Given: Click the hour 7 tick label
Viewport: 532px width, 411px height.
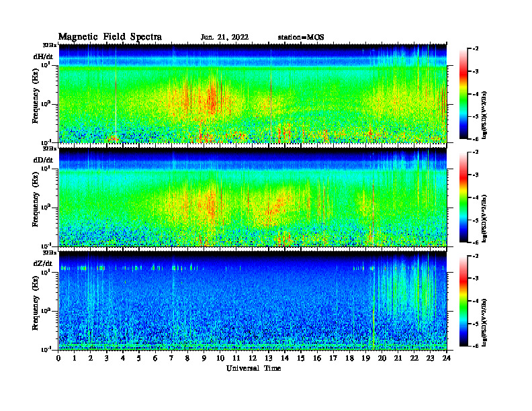Looking at the screenshot, I should click(x=172, y=358).
